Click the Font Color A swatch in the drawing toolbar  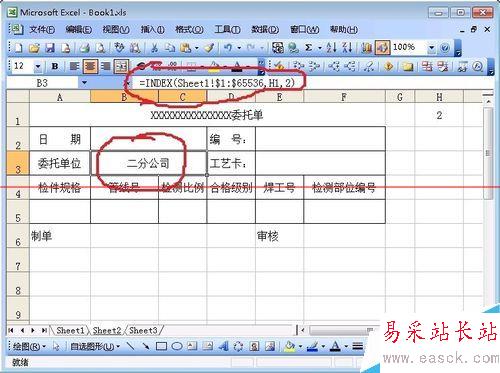[335, 347]
